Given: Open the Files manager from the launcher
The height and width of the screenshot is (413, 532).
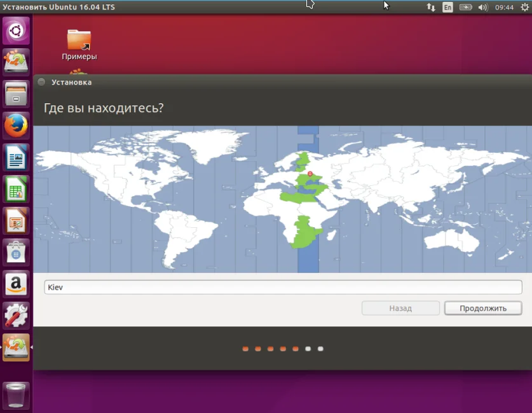Looking at the screenshot, I should pyautogui.click(x=16, y=94).
